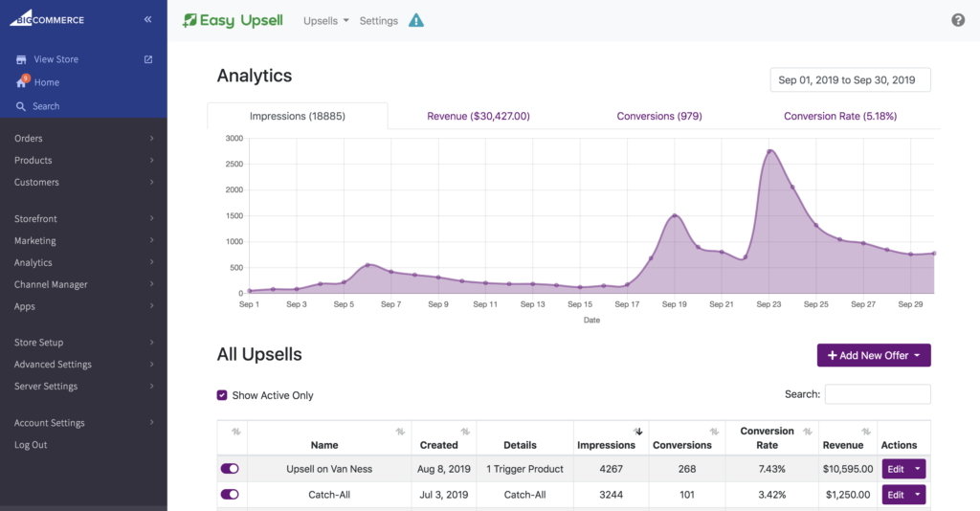Click the Sep 23 peak data point
The width and height of the screenshot is (980, 511).
[x=769, y=150]
